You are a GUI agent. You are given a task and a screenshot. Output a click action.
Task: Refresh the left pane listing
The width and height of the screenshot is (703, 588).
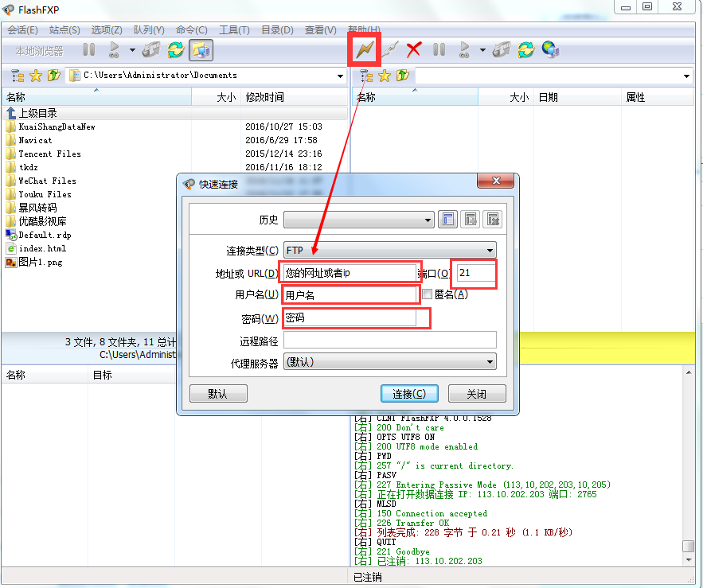pyautogui.click(x=176, y=50)
